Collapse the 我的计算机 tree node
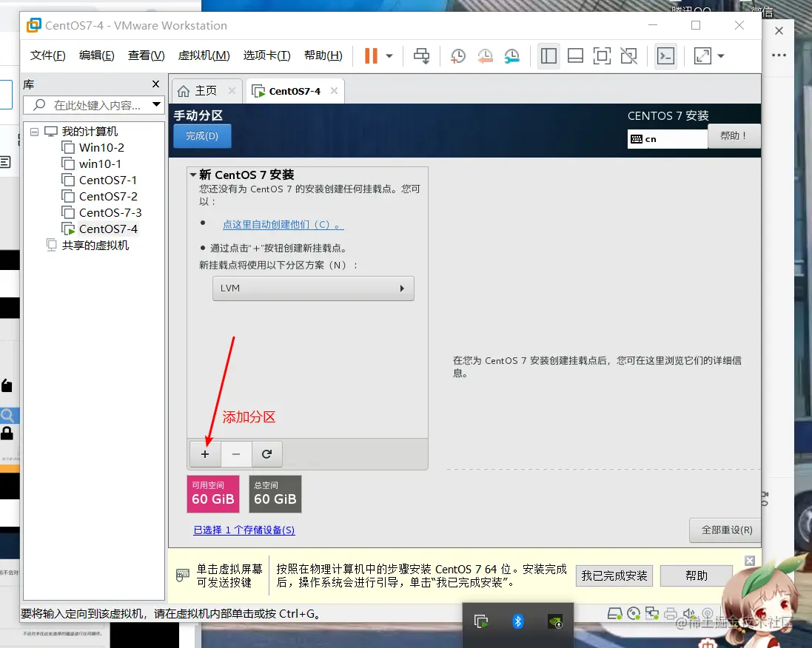The image size is (812, 648). click(x=34, y=132)
